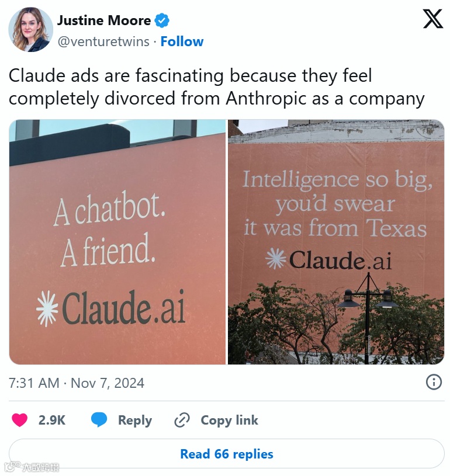Screen dimensions: 450x476
Task: Click the blue reply bubble icon
Action: coord(99,420)
